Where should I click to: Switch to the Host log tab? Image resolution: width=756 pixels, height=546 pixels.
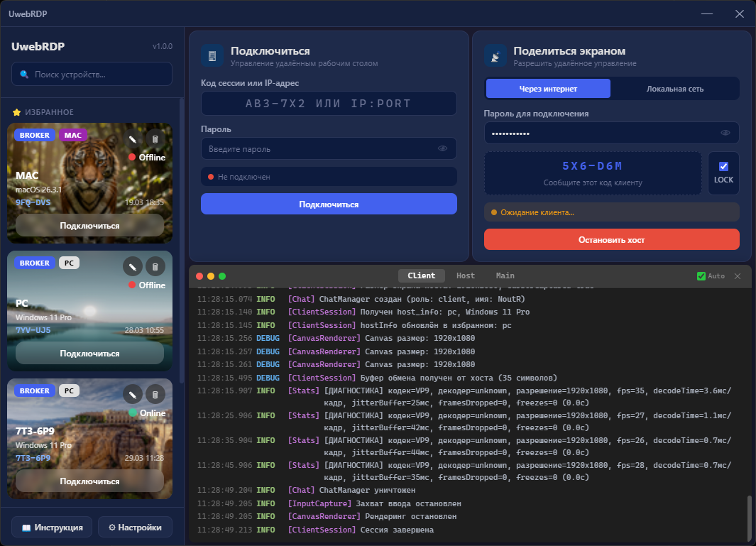[465, 275]
